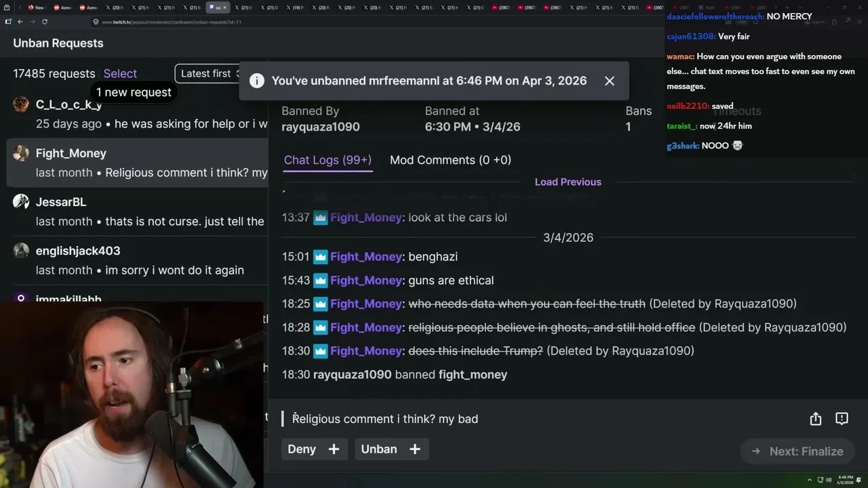The height and width of the screenshot is (488, 868).
Task: Click the twitch.tv address bar URL
Action: click(172, 22)
